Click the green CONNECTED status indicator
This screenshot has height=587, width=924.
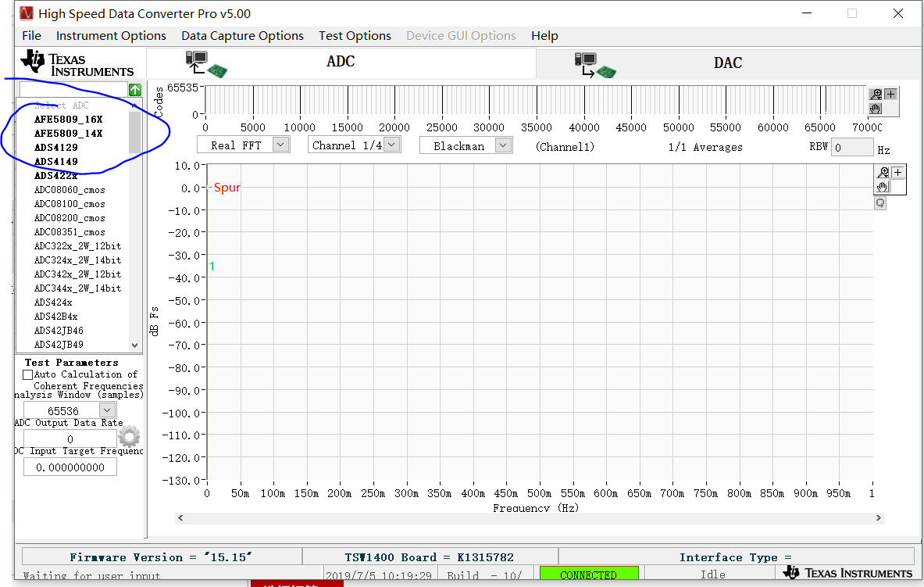(x=589, y=574)
